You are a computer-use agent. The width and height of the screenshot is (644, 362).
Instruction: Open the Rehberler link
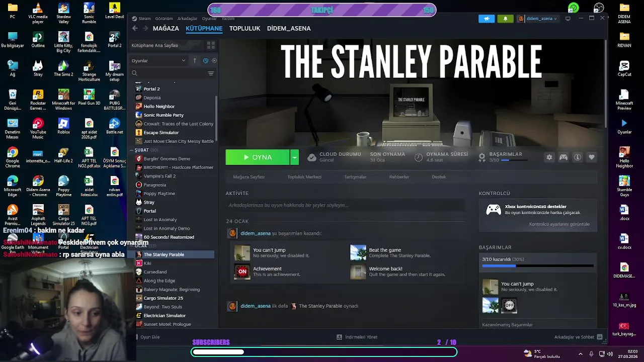pyautogui.click(x=399, y=177)
